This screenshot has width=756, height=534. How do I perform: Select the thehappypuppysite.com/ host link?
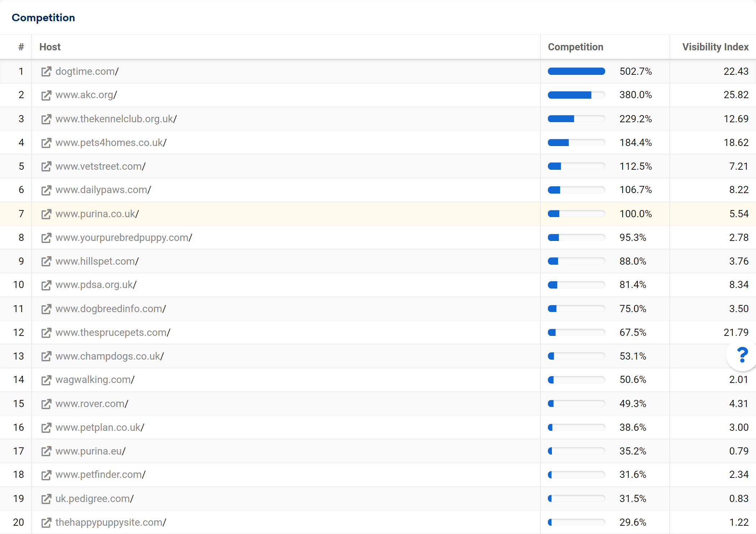tap(111, 522)
